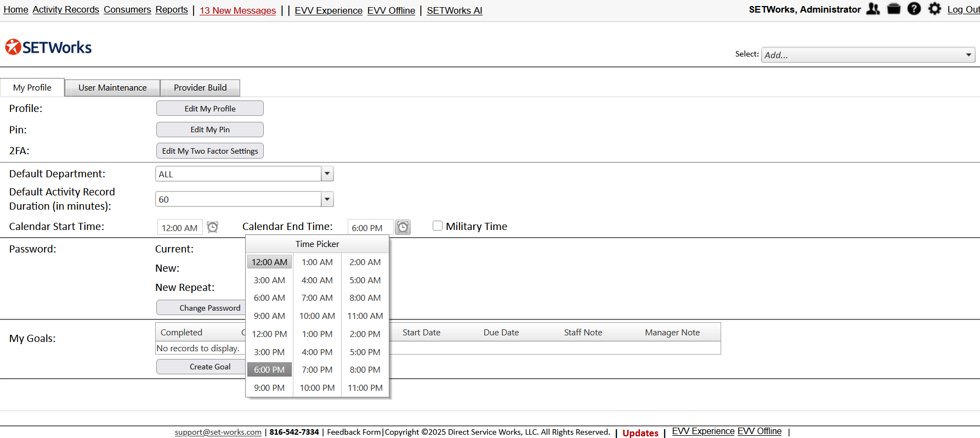Image resolution: width=980 pixels, height=438 pixels.
Task: Click the Calendar Start Time clock icon
Action: [213, 227]
